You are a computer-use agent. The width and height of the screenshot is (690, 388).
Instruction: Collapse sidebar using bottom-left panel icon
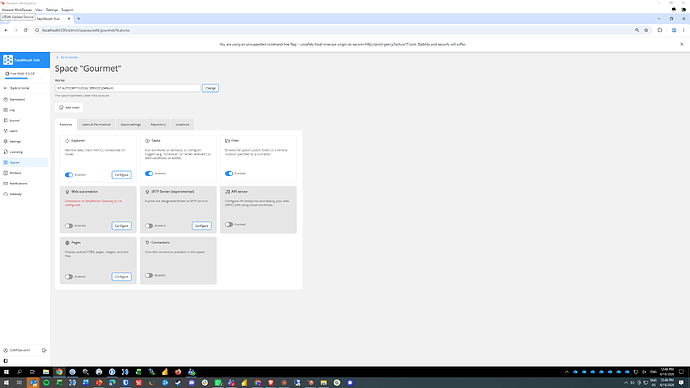point(6,361)
